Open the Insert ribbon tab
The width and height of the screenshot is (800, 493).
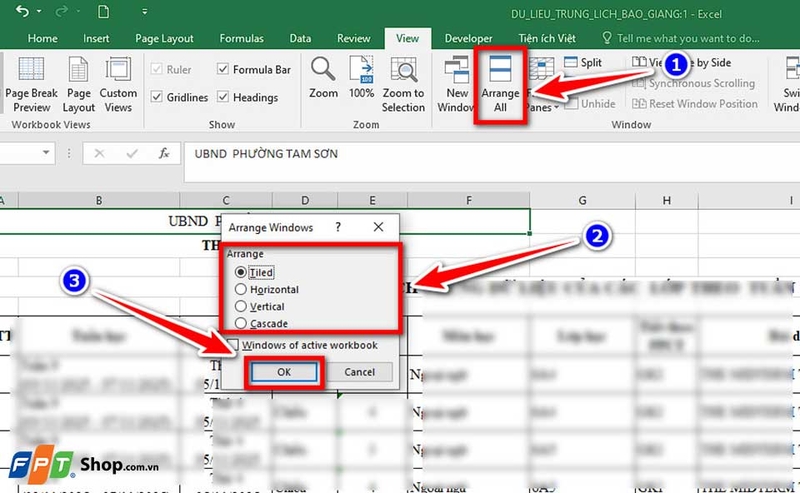click(x=96, y=38)
